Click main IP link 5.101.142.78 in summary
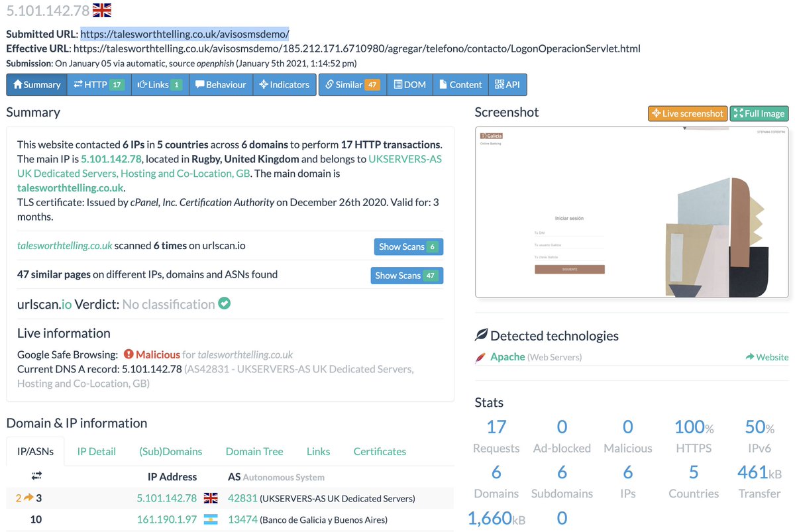 coord(111,159)
